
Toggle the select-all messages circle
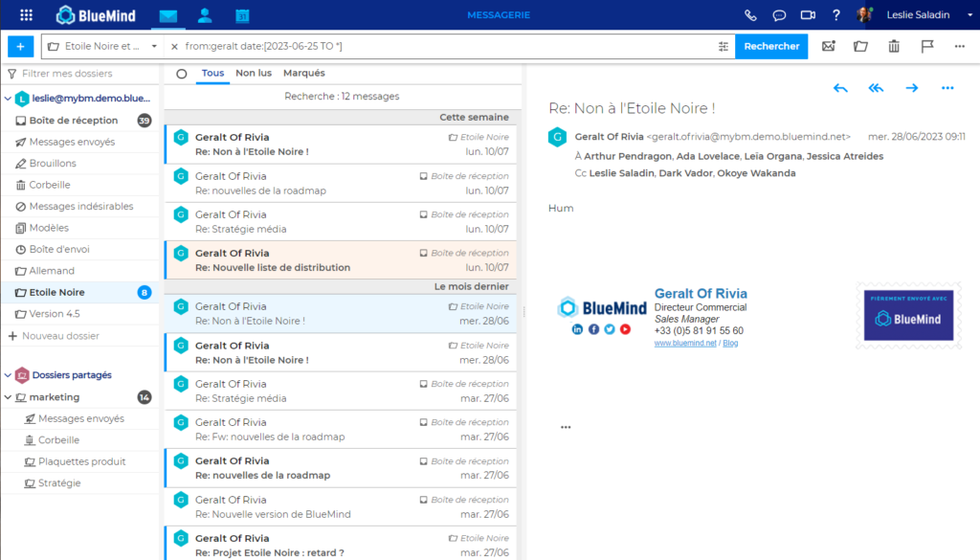[x=182, y=74]
